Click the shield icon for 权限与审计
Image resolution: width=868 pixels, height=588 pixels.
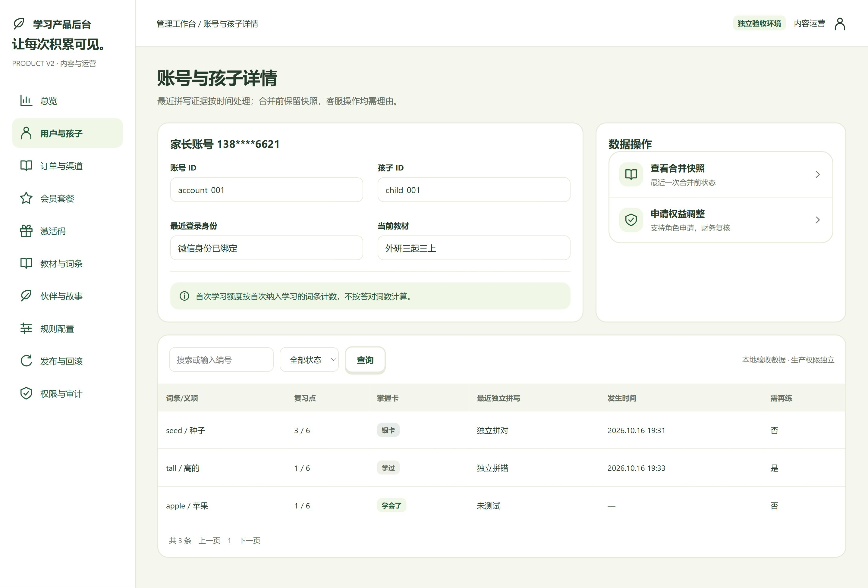click(26, 393)
